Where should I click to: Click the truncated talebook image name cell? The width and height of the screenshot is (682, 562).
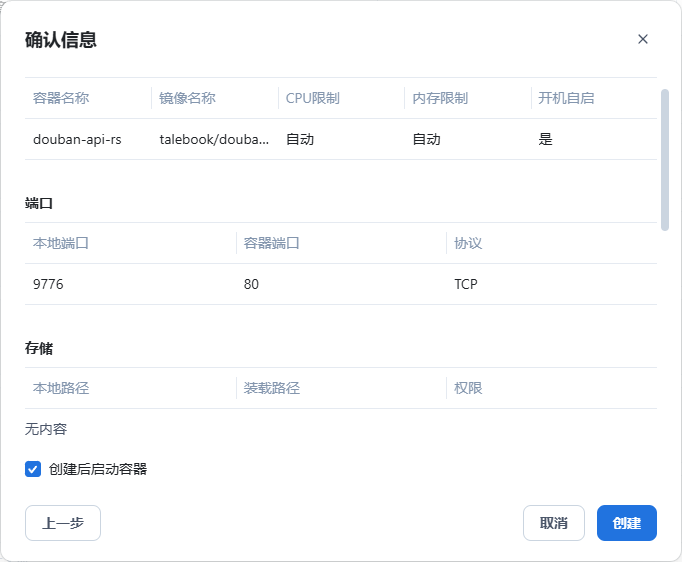pyautogui.click(x=214, y=139)
